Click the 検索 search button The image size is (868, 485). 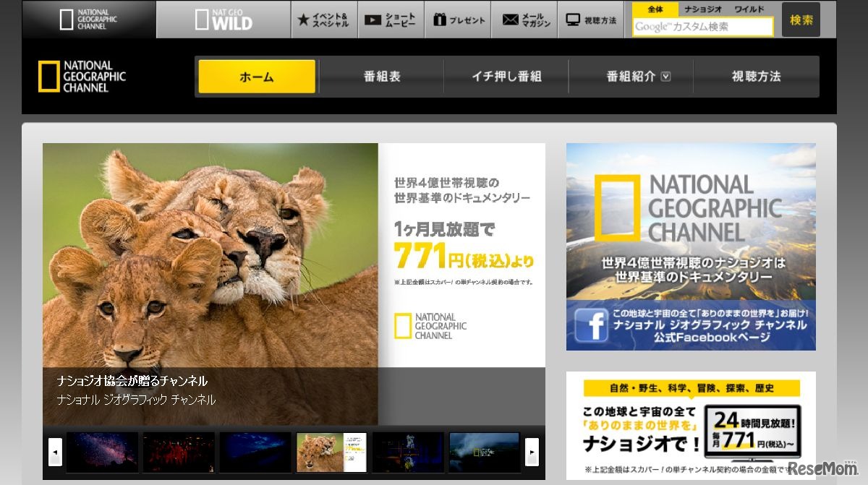pyautogui.click(x=801, y=20)
